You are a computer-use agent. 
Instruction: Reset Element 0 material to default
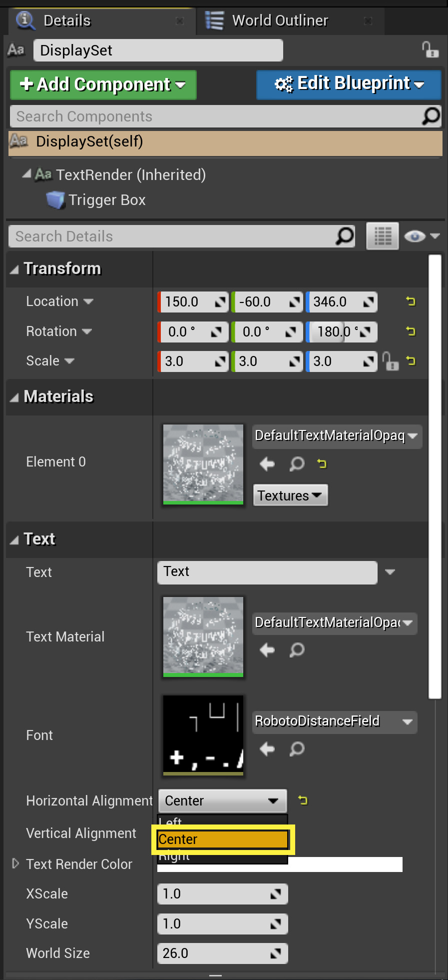(322, 464)
